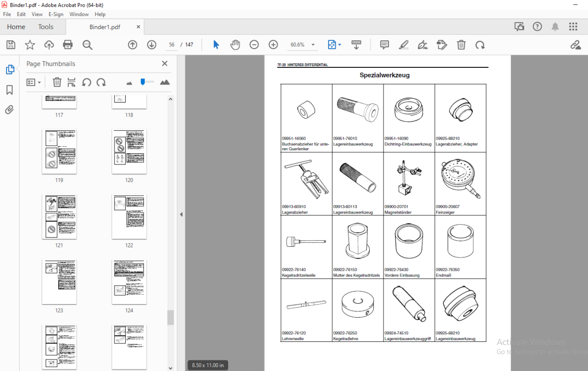Zoom in with plus button
This screenshot has width=588, height=371.
pos(273,45)
